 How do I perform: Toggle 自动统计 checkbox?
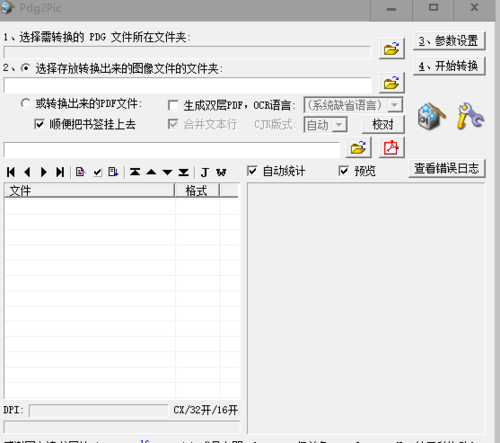[x=252, y=171]
